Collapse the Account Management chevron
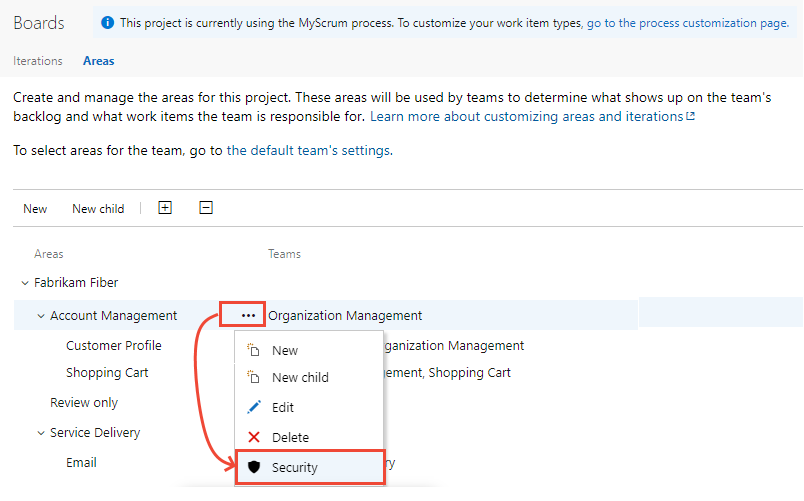 [x=41, y=316]
